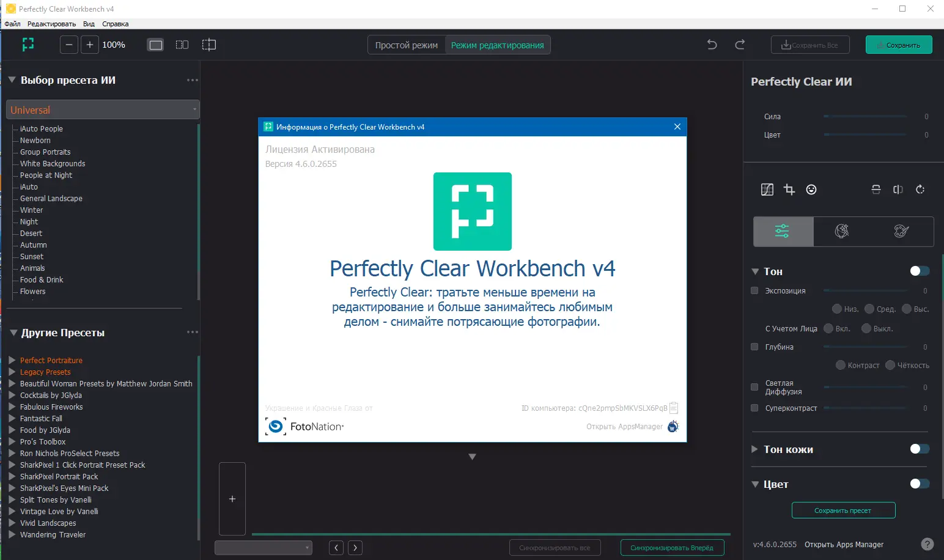Adjust the Сила strength slider
This screenshot has height=560, width=944.
(865, 116)
